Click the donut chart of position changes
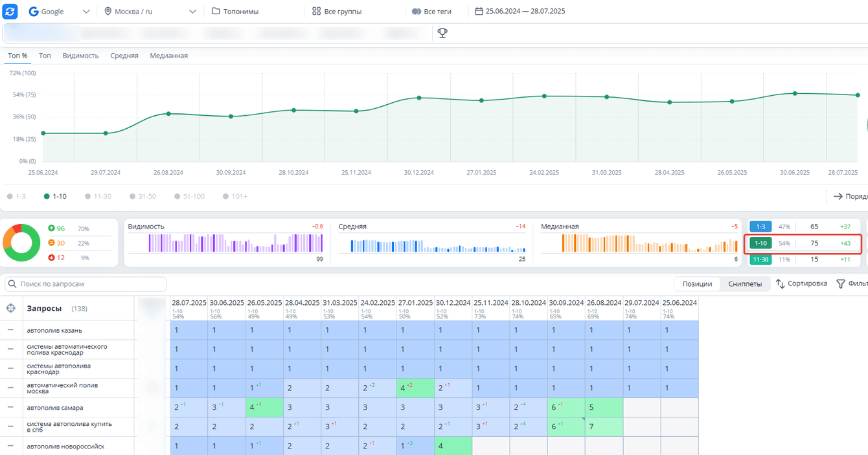 click(x=21, y=243)
